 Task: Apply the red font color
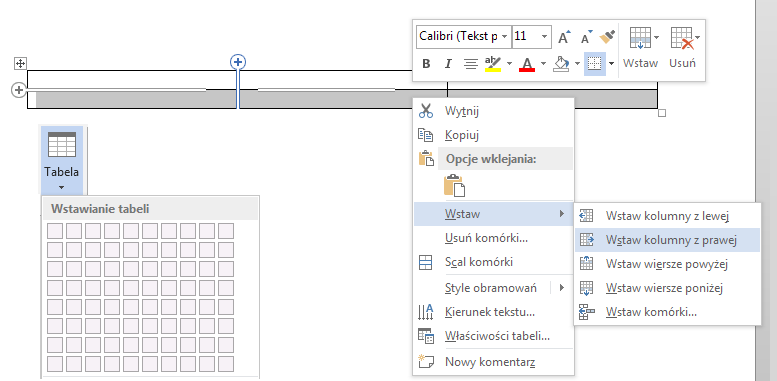click(527, 63)
